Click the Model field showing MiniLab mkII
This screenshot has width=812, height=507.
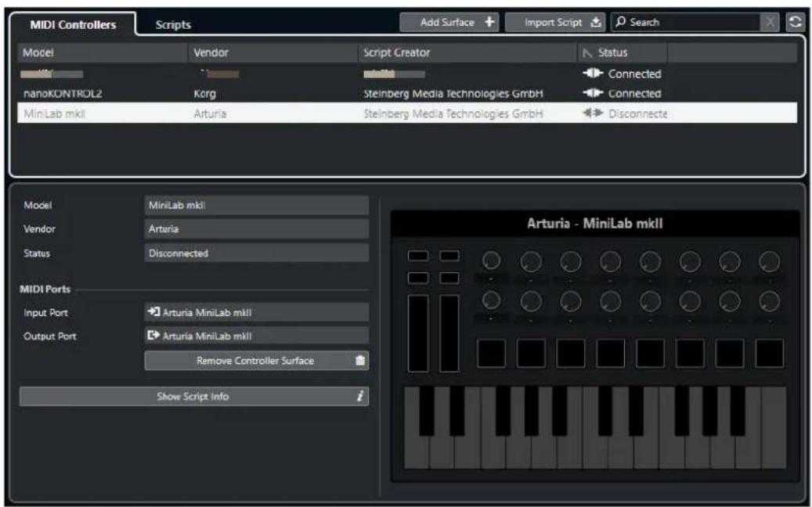[x=257, y=206]
